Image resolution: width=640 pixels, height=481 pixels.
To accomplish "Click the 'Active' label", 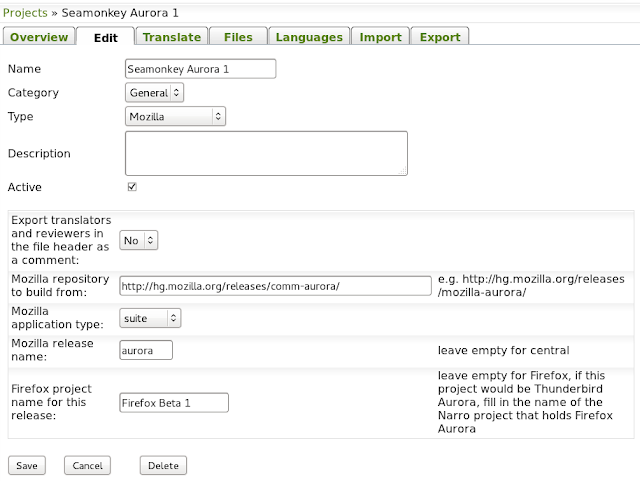I will [24, 187].
